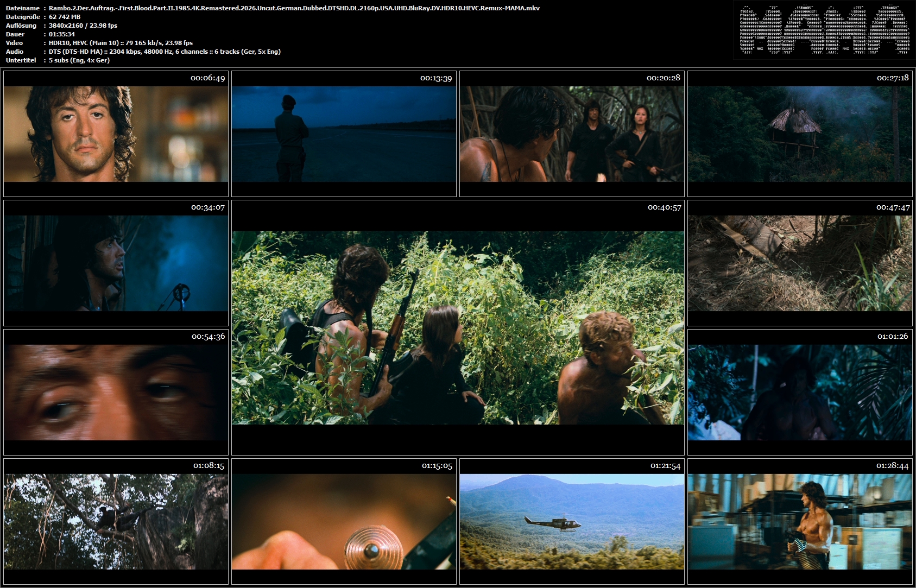916x588 pixels.
Task: Click the 00:06:49 timestamp
Action: tap(207, 78)
